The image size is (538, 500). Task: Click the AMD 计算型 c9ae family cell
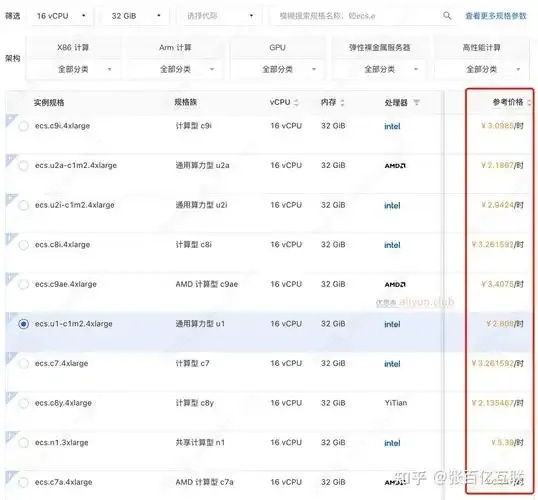[x=207, y=284]
